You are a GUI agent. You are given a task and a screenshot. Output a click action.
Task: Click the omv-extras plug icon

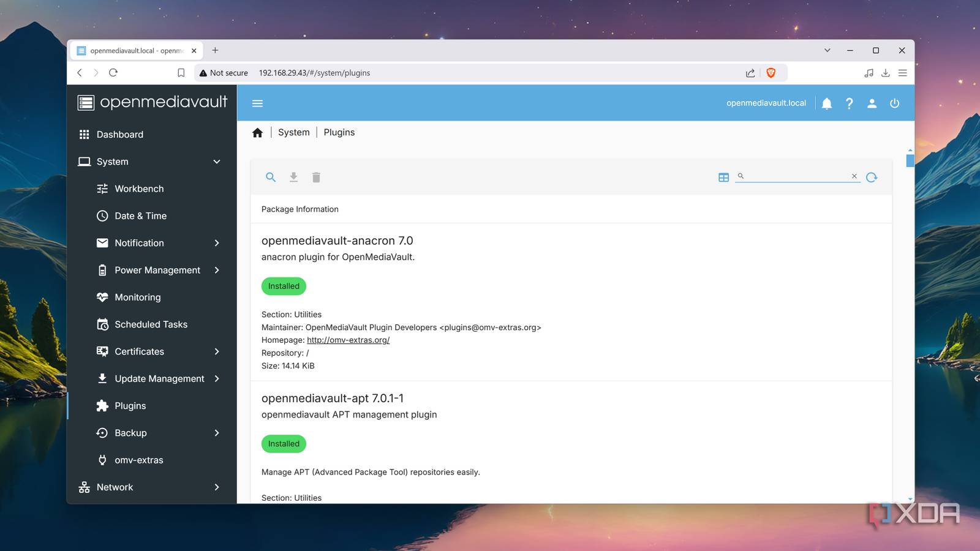tap(102, 460)
